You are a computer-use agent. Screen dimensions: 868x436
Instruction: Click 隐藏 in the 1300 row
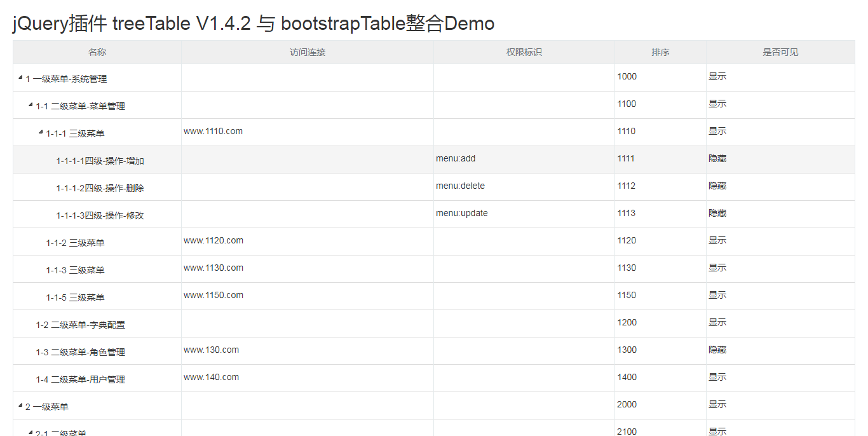pos(717,350)
